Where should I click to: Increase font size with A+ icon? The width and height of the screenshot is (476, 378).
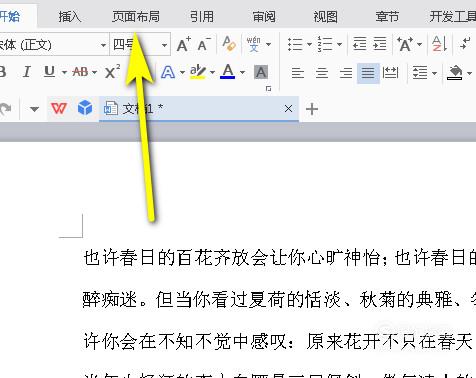click(184, 44)
